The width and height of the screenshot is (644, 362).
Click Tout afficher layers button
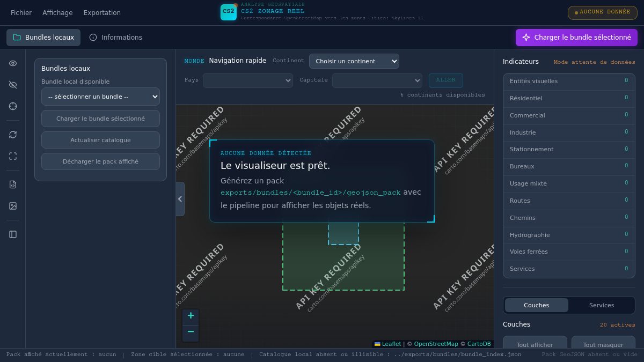point(535,343)
